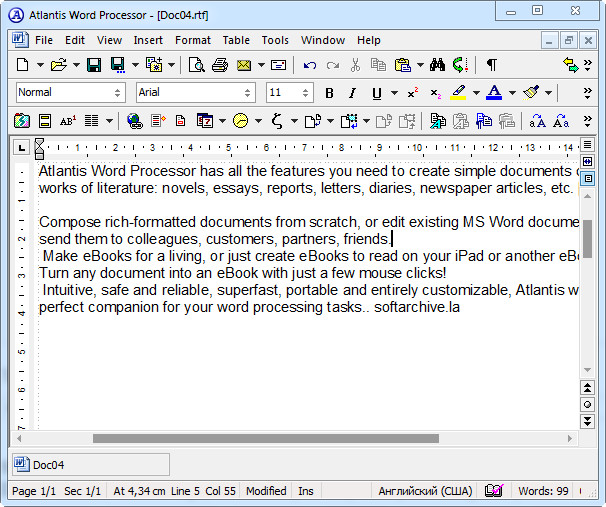
Task: Toggle Italic formatting
Action: tap(352, 93)
